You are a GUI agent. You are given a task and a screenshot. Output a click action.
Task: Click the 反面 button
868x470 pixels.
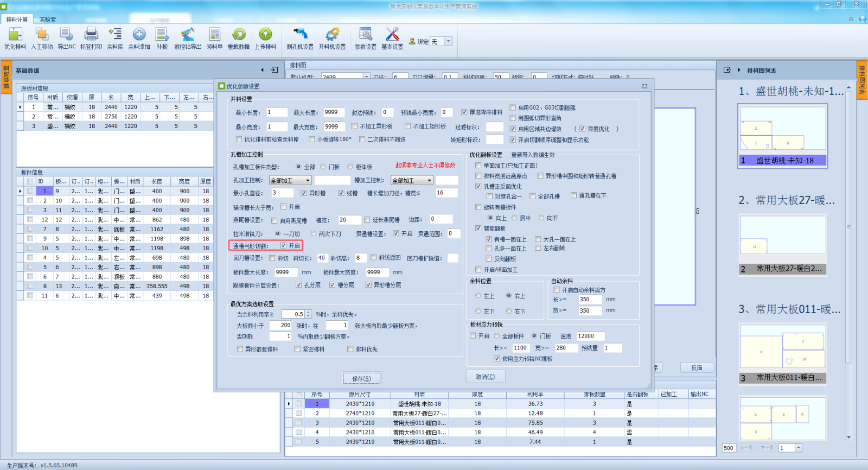(x=697, y=368)
